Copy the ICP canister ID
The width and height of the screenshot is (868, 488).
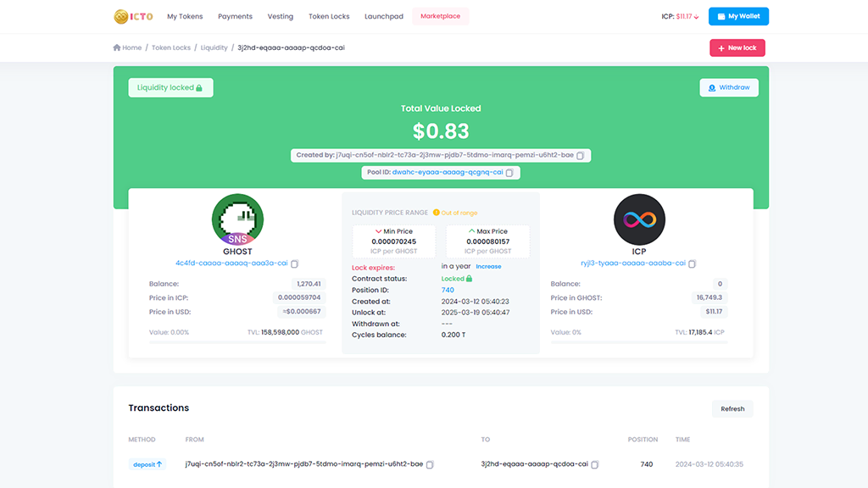(692, 263)
